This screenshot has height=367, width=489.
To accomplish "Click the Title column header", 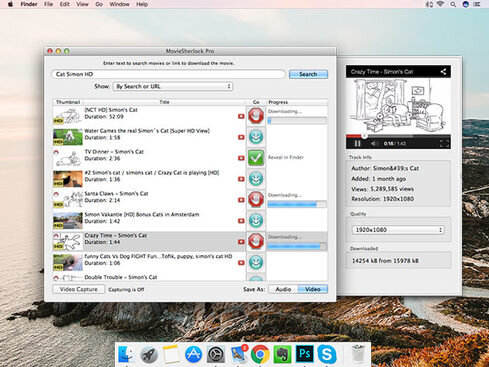I will coord(164,102).
